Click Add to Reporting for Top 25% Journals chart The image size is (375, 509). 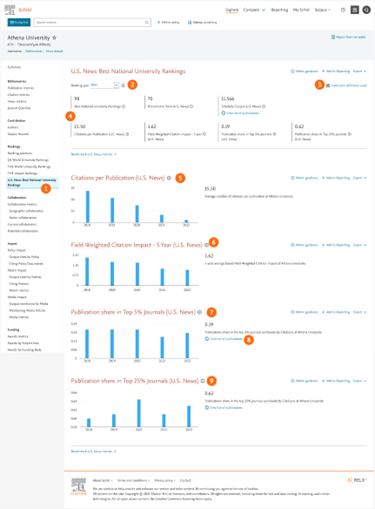336,381
